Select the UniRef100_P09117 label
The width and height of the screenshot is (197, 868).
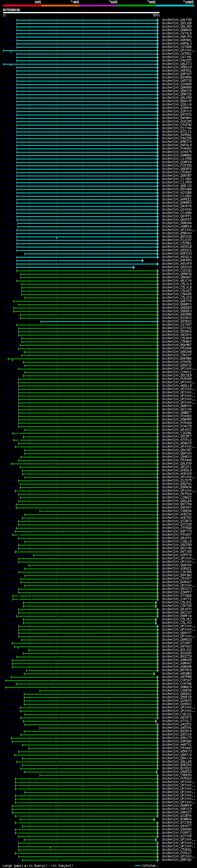pyautogui.click(x=176, y=853)
